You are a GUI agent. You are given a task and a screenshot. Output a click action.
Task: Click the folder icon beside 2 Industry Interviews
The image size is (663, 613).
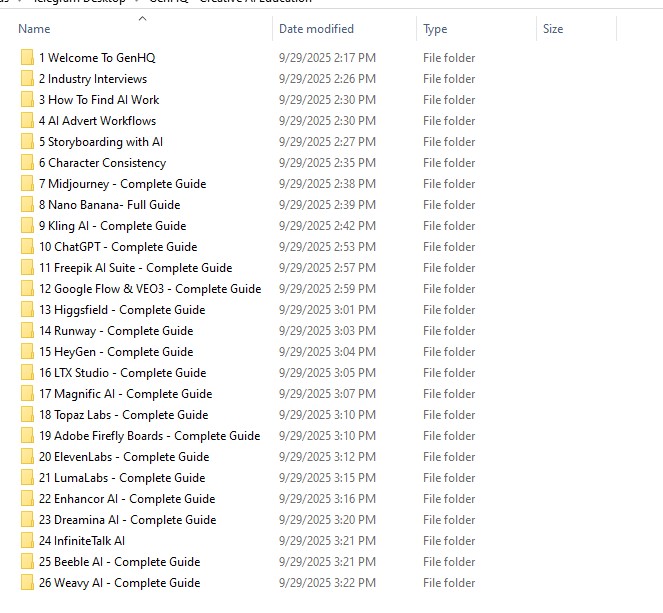[27, 79]
